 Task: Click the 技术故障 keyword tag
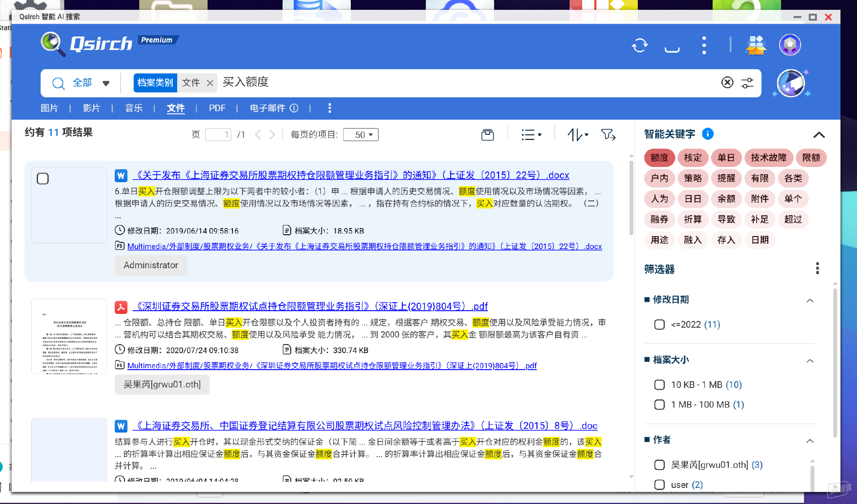tap(768, 158)
